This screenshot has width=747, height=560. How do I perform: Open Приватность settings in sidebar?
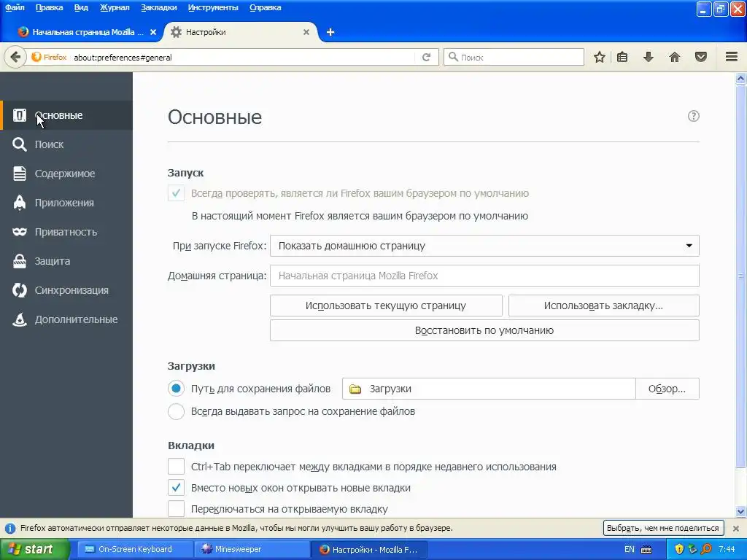pyautogui.click(x=66, y=232)
